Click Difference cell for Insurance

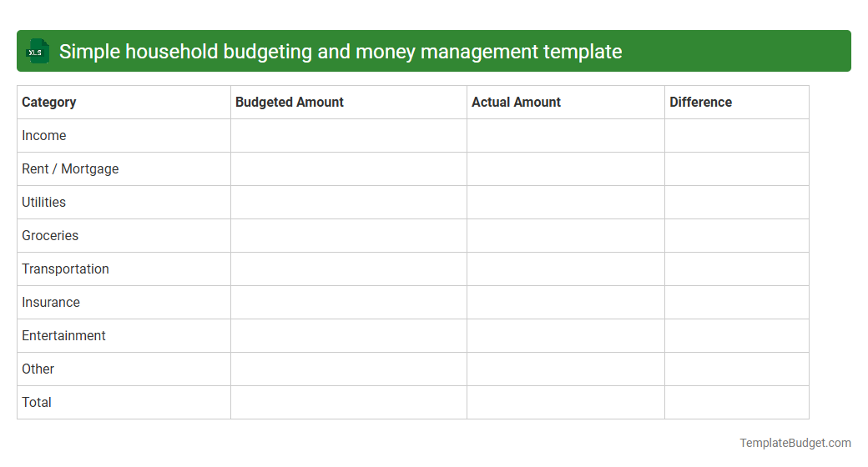click(x=737, y=302)
